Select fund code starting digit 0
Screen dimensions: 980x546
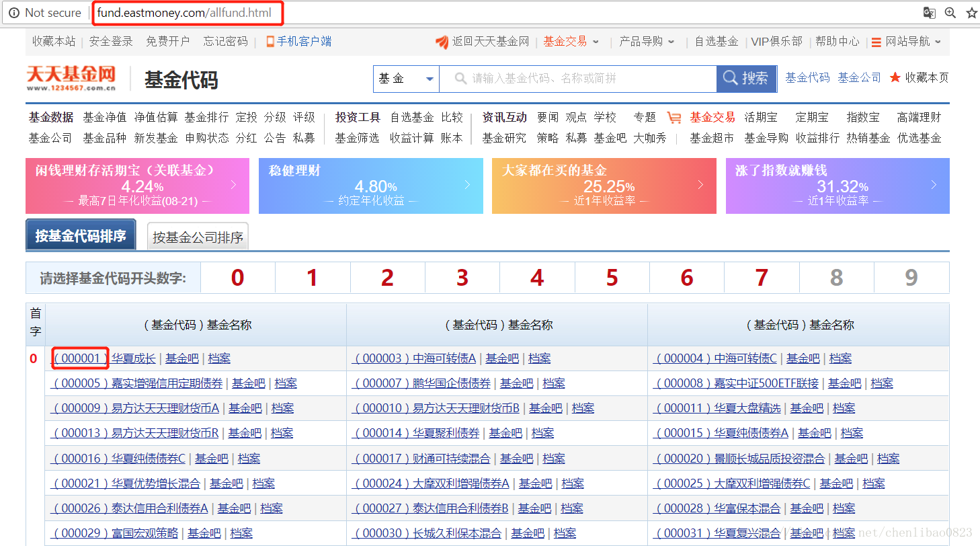[238, 278]
